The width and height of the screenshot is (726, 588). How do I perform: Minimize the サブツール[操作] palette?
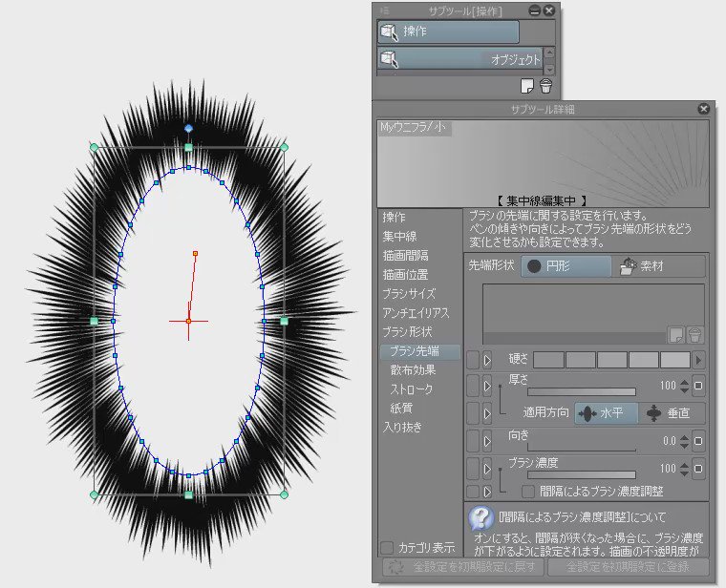534,10
